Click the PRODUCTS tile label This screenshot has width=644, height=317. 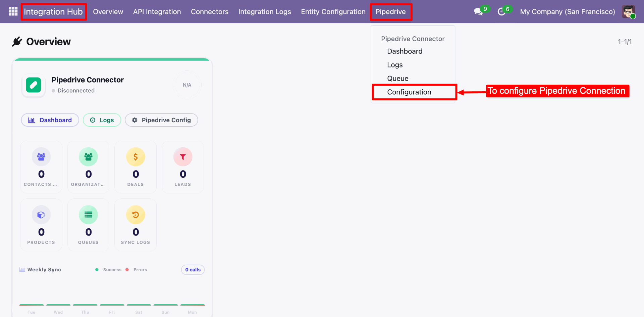point(41,242)
